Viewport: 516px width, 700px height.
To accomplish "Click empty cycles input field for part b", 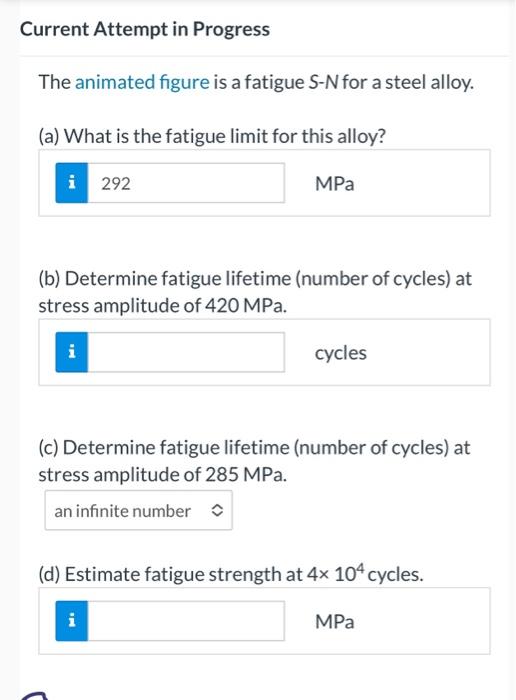I will (186, 352).
